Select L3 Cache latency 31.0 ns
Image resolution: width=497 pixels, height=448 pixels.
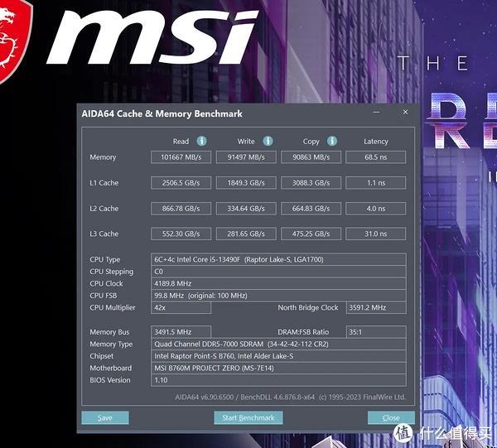point(375,234)
